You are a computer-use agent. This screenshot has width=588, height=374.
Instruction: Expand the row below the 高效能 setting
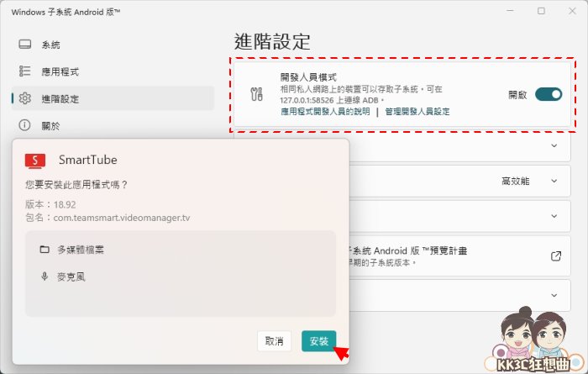coord(554,216)
